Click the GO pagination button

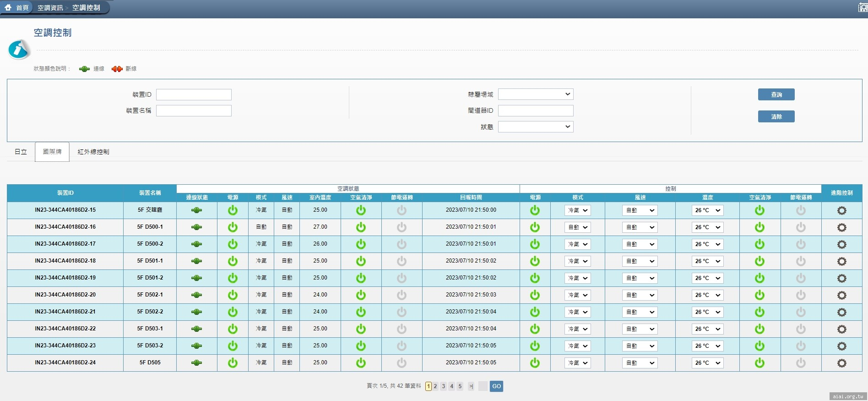[x=496, y=386]
